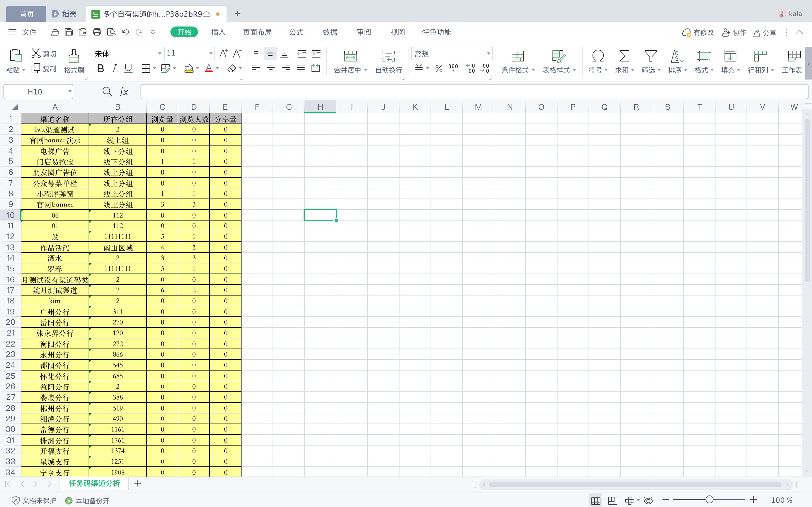Toggle Underline formatting
812x507 pixels.
[128, 69]
